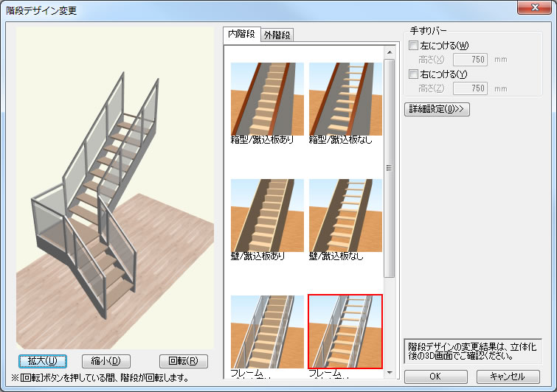Click the stair list scrollbar down arrow
This screenshot has width=557, height=392.
(389, 374)
